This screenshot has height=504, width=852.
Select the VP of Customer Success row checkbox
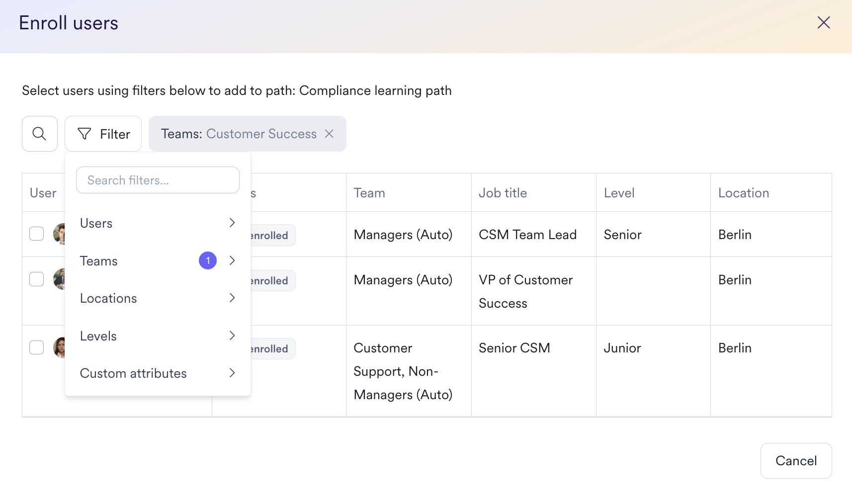[x=37, y=279]
